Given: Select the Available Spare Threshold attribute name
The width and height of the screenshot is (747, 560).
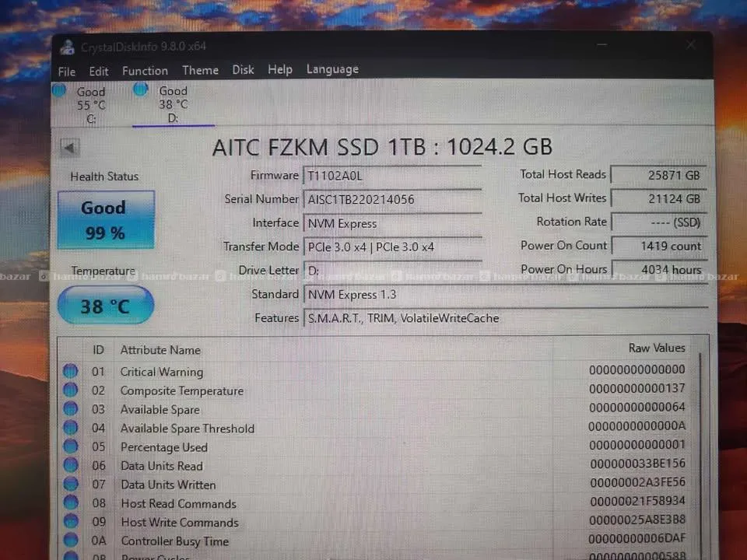Looking at the screenshot, I should pos(188,429).
